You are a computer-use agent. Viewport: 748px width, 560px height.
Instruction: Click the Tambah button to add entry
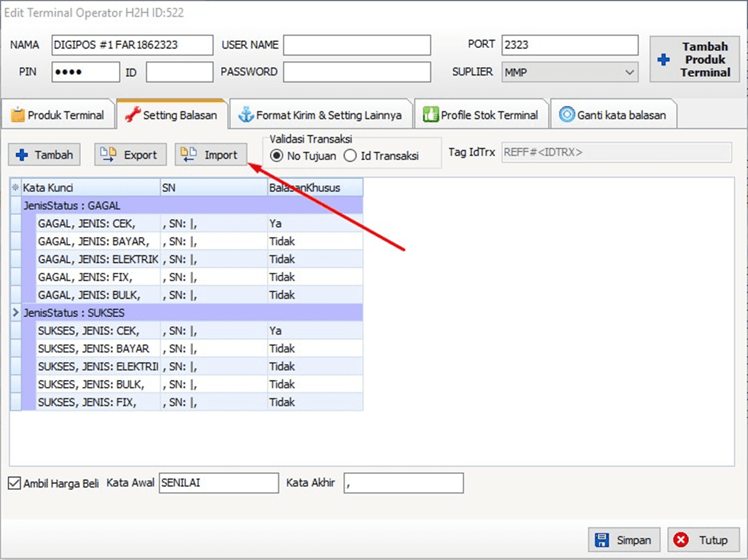coord(45,155)
